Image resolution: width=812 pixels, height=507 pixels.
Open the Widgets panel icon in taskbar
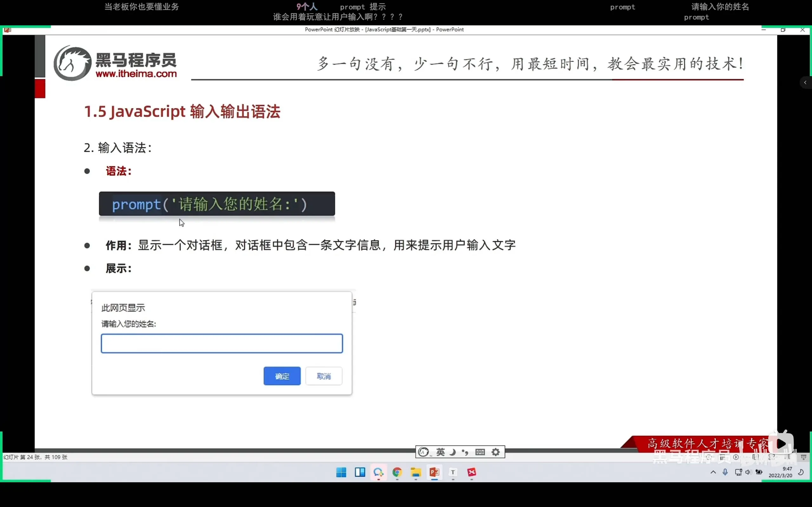[x=360, y=472]
